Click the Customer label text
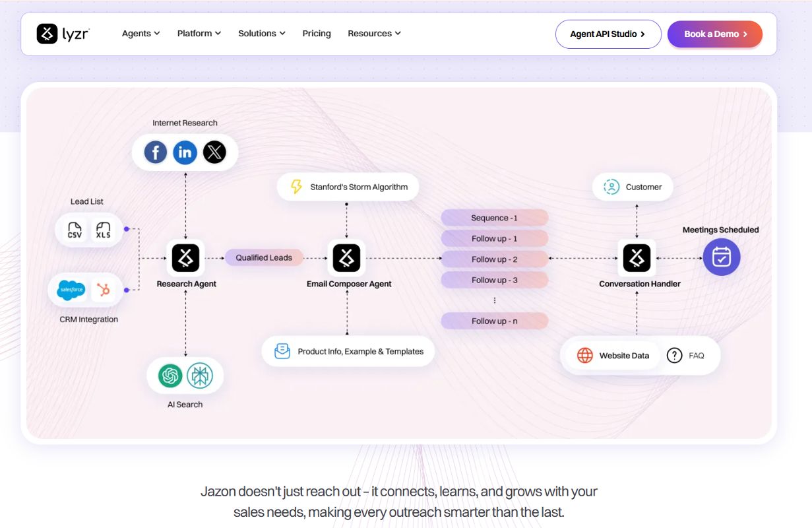The height and width of the screenshot is (528, 812). (644, 187)
